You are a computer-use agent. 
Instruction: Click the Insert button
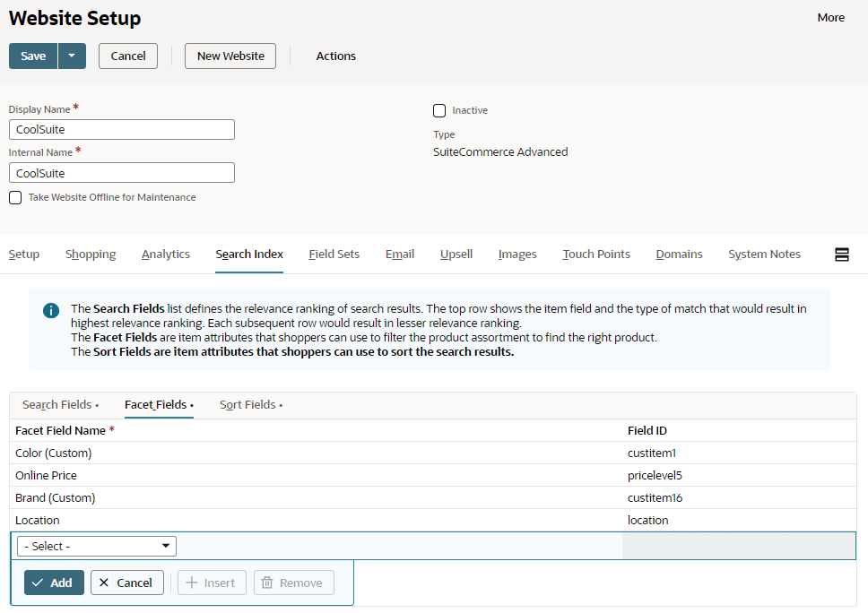coord(212,583)
